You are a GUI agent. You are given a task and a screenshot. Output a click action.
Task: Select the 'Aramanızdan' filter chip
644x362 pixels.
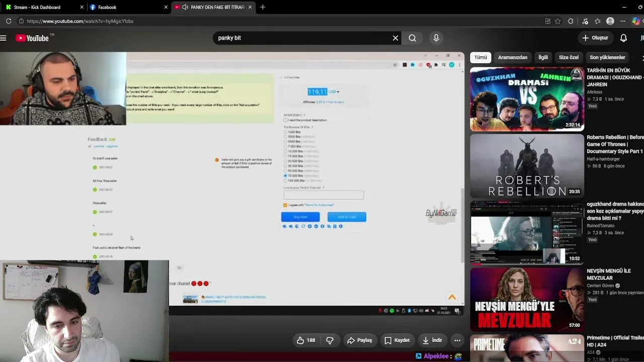coord(513,57)
